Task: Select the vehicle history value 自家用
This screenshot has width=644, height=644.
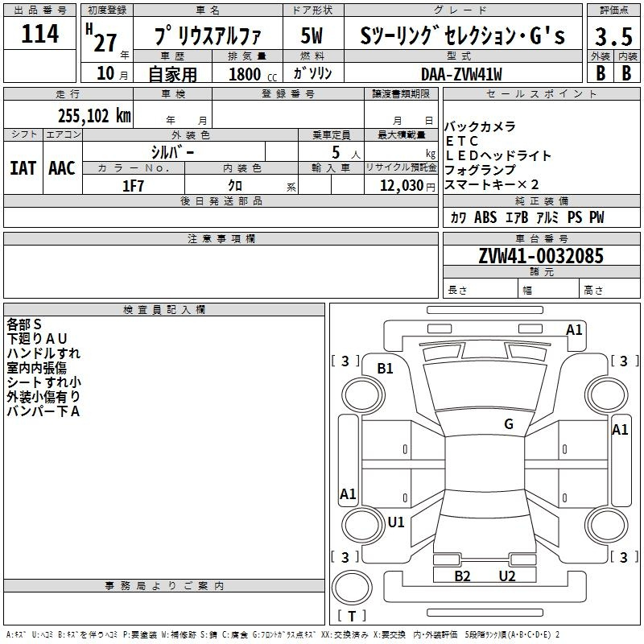Action: 172,74
